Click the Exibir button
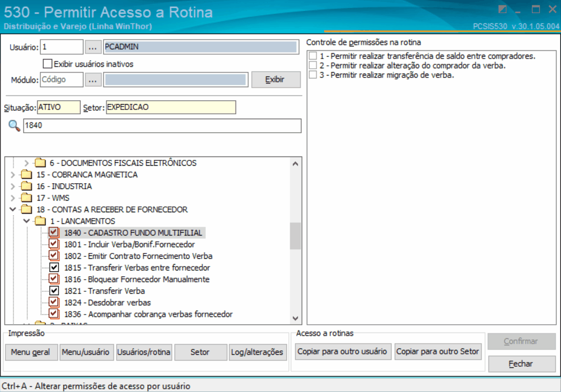Image resolution: width=561 pixels, height=392 pixels. click(x=276, y=79)
